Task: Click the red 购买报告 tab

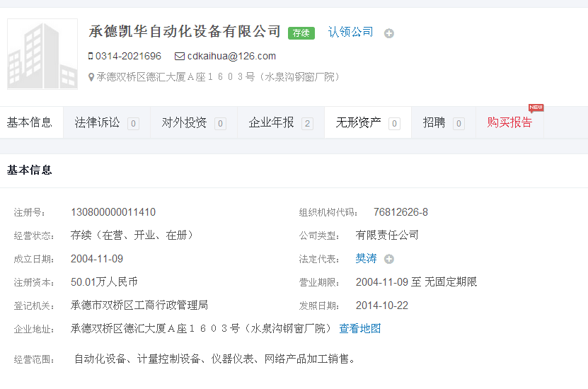Action: (x=509, y=122)
